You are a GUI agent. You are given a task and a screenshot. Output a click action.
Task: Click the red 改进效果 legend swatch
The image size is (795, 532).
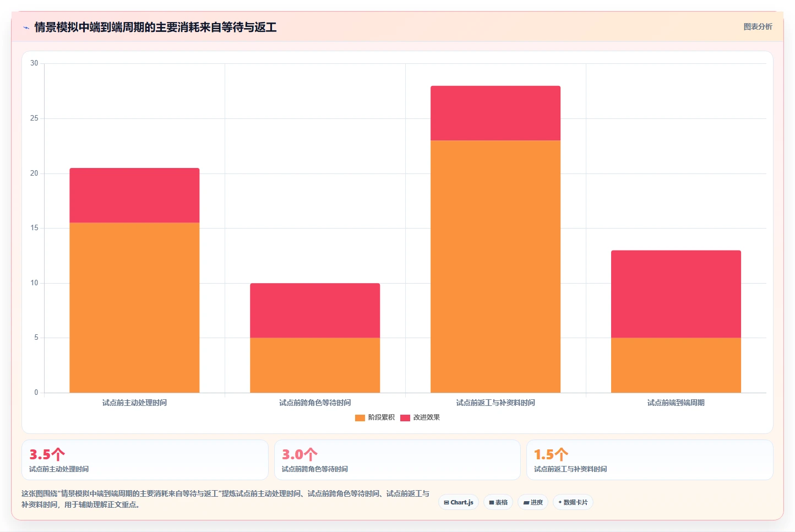[405, 417]
